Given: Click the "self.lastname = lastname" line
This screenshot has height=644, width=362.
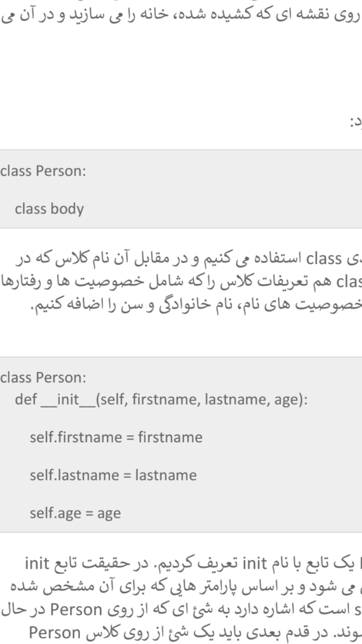Looking at the screenshot, I should point(113,475).
